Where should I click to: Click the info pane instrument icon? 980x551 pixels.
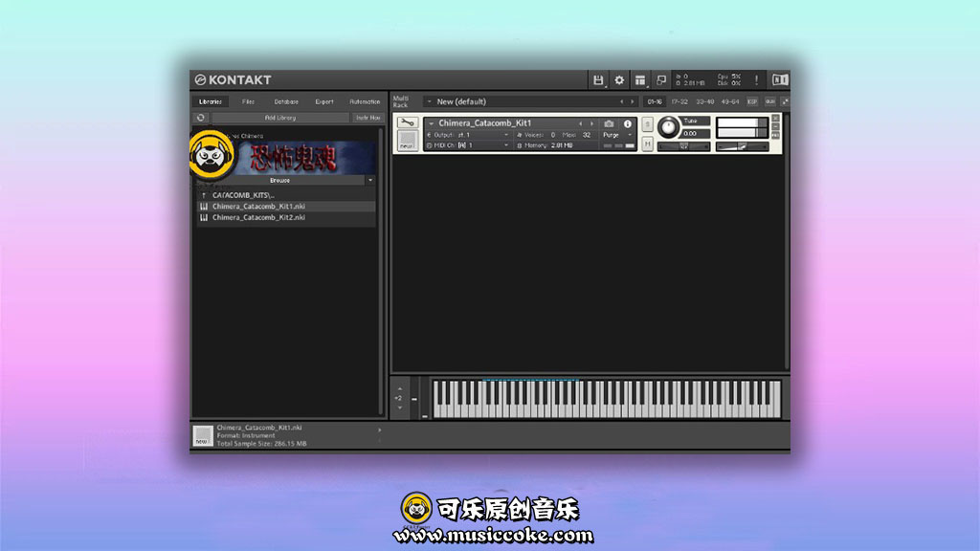203,435
